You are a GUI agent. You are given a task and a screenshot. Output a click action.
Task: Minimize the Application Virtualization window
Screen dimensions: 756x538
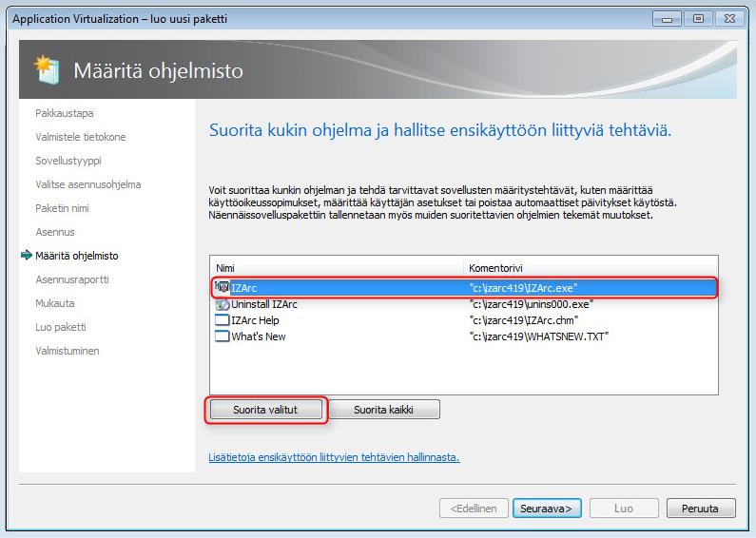pos(667,19)
